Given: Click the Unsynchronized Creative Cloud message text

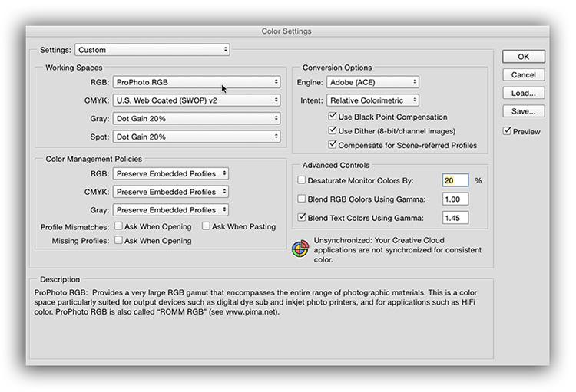Looking at the screenshot, I should [398, 249].
